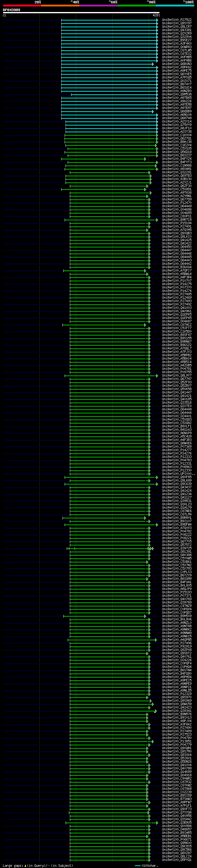Click the gapped alignment bar for UniRef100_Q39725
The height and width of the screenshot is (868, 197).
point(110,549)
